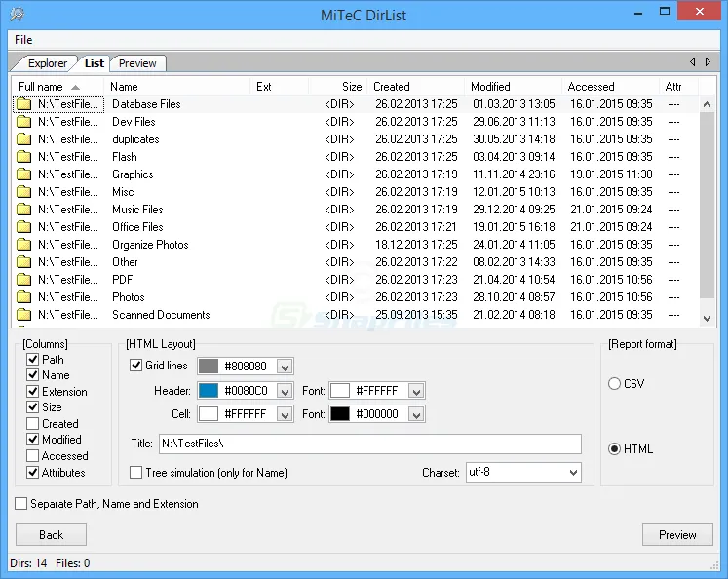Viewport: 728px width, 579px height.
Task: Uncheck the Name column checkbox
Action: [32, 374]
